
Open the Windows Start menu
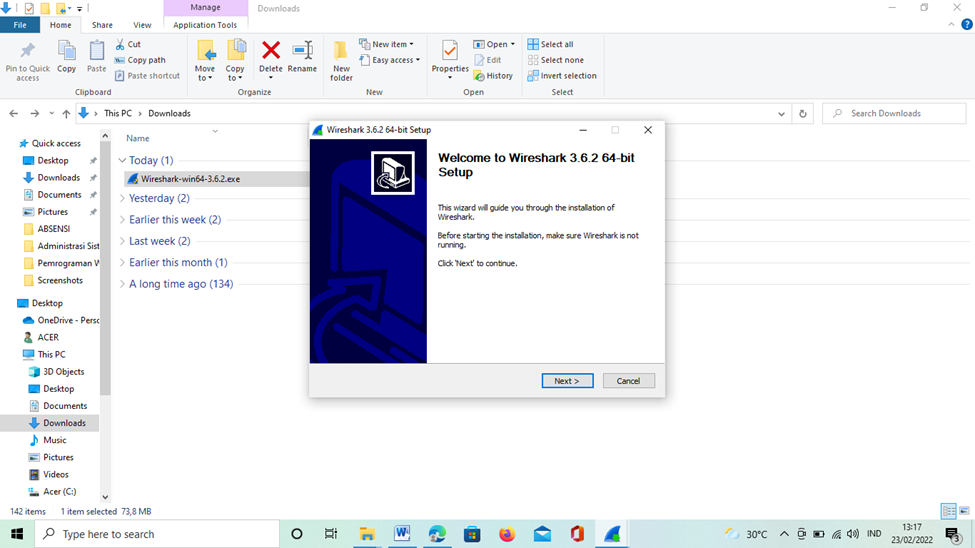pos(17,534)
